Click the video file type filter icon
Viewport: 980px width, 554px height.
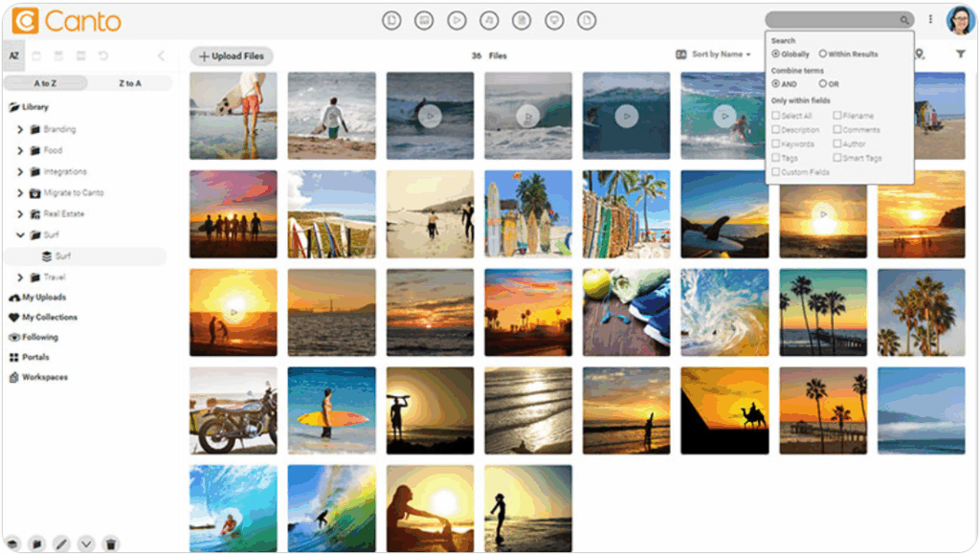[457, 20]
